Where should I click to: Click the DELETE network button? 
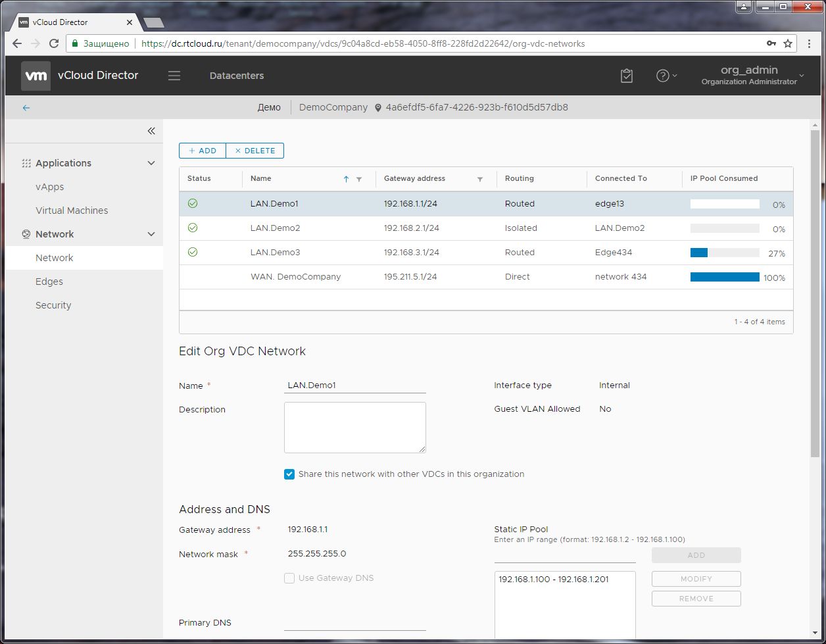(x=255, y=151)
